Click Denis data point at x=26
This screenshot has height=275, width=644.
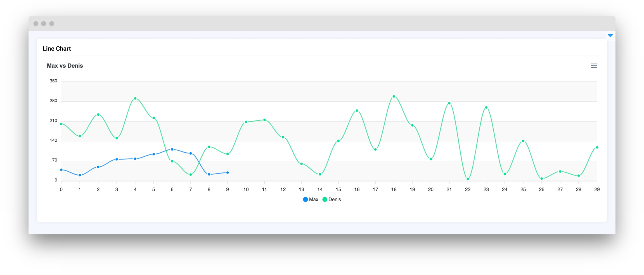point(542,179)
